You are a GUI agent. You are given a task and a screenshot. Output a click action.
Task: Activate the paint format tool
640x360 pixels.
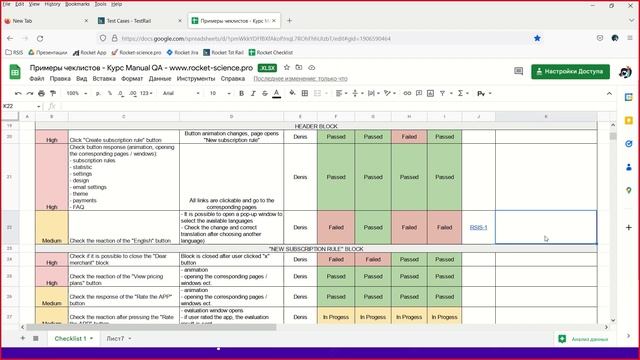click(53, 93)
